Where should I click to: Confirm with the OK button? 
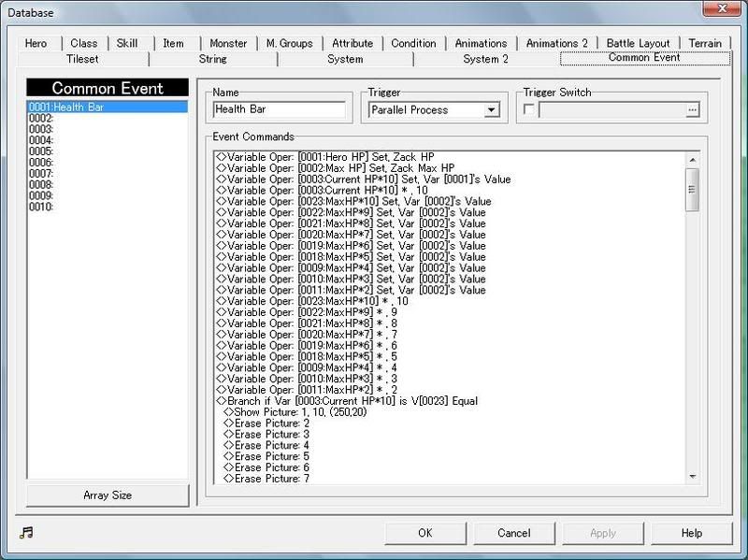(425, 533)
